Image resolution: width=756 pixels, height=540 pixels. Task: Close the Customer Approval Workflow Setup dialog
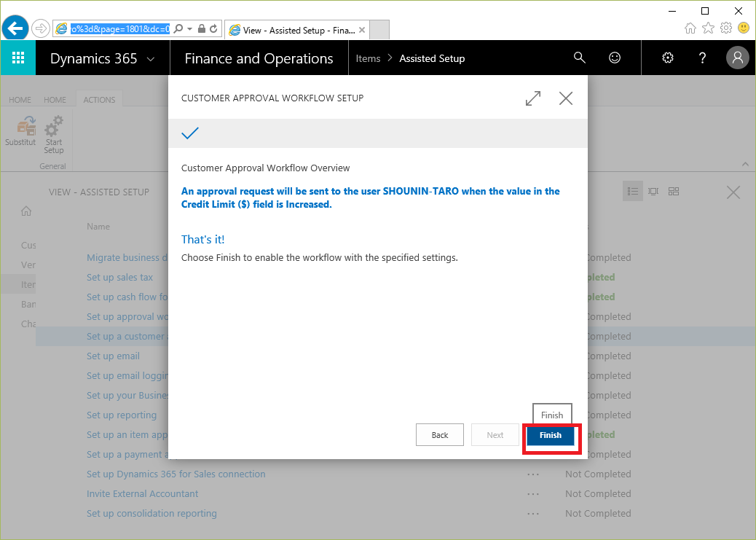coord(566,98)
